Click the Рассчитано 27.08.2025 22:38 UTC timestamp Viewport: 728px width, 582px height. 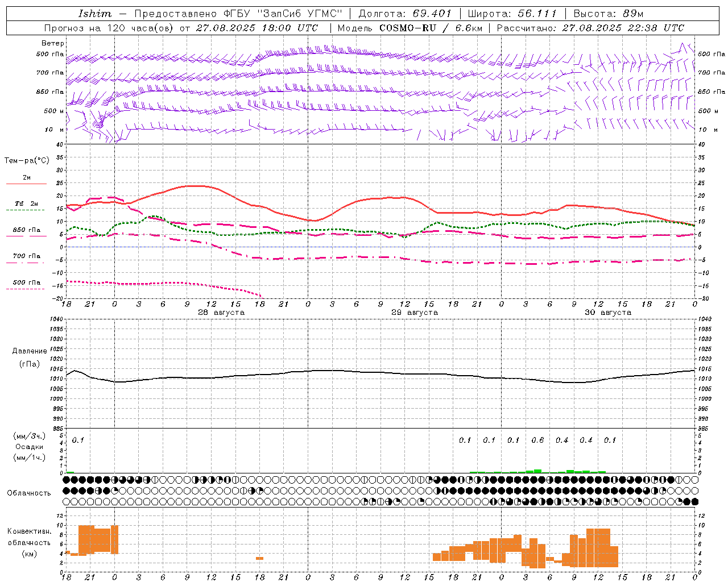[x=590, y=28]
